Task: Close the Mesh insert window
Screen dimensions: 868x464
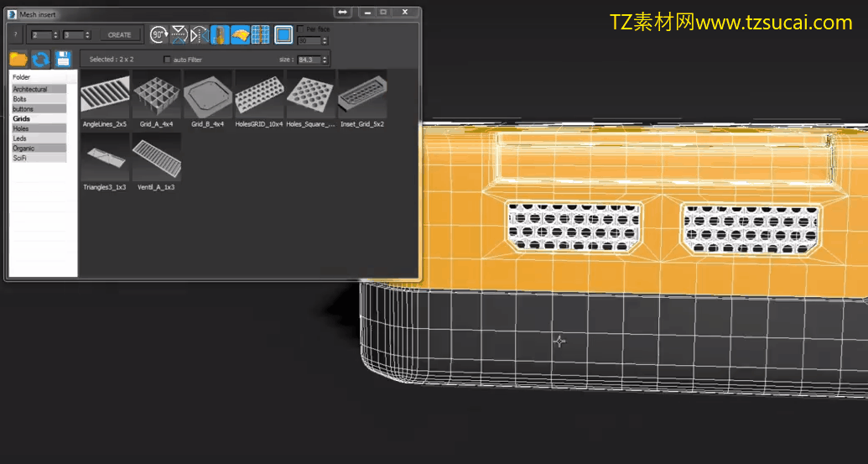Action: [405, 13]
